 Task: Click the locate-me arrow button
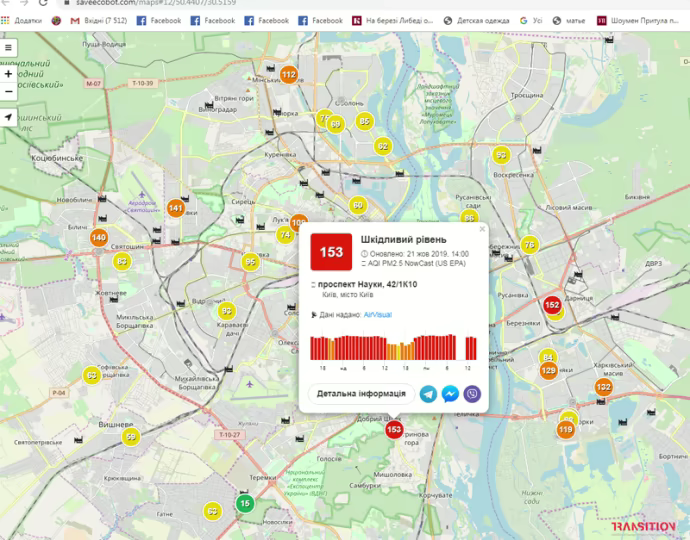coord(9,117)
